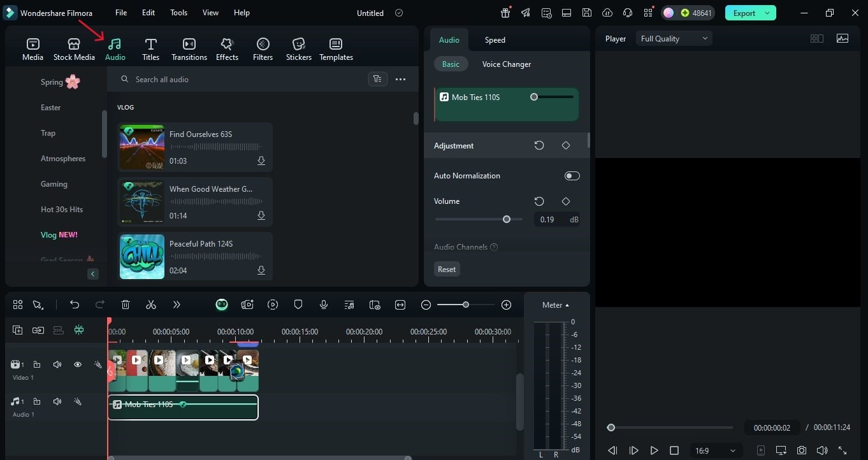
Task: Take a snapshot with the camera icon
Action: tap(802, 450)
